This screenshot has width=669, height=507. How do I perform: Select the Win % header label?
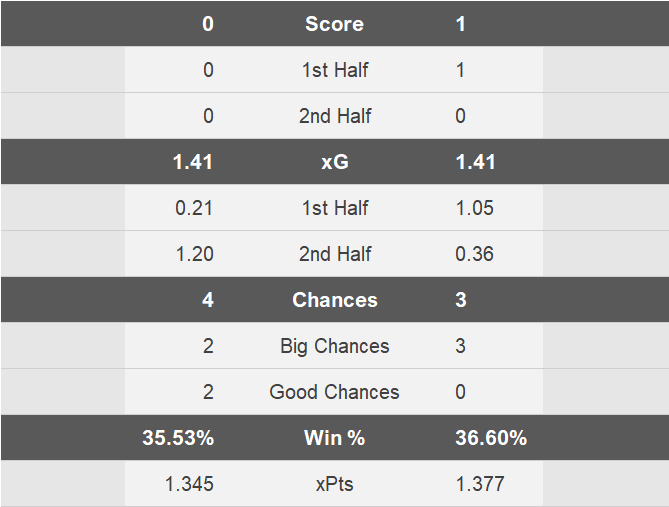point(334,438)
